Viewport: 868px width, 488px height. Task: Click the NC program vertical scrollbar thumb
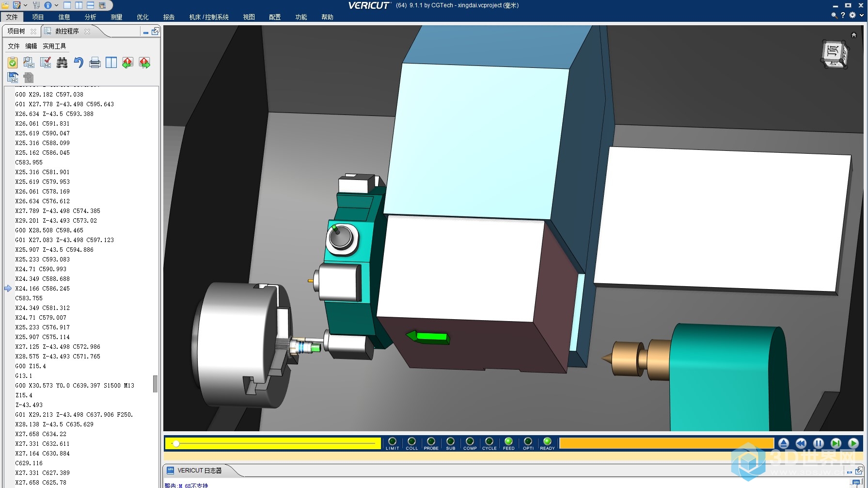pos(155,384)
